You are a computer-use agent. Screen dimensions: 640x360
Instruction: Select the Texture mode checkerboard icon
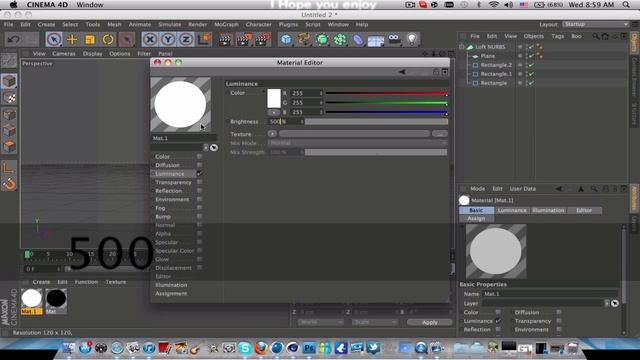click(9, 98)
